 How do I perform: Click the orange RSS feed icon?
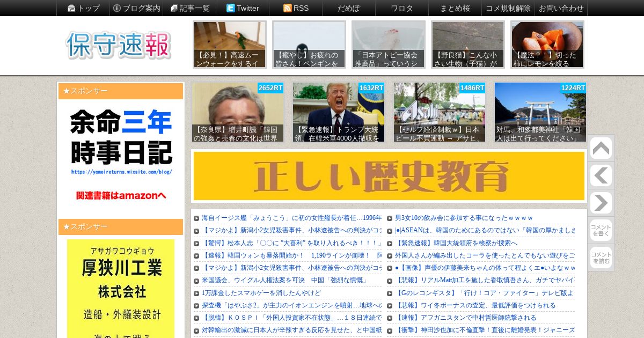287,8
